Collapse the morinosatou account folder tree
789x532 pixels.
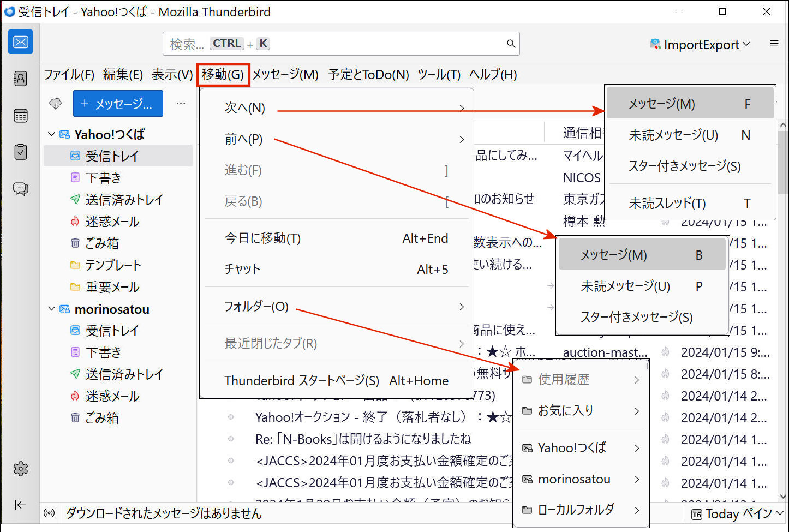(x=52, y=309)
